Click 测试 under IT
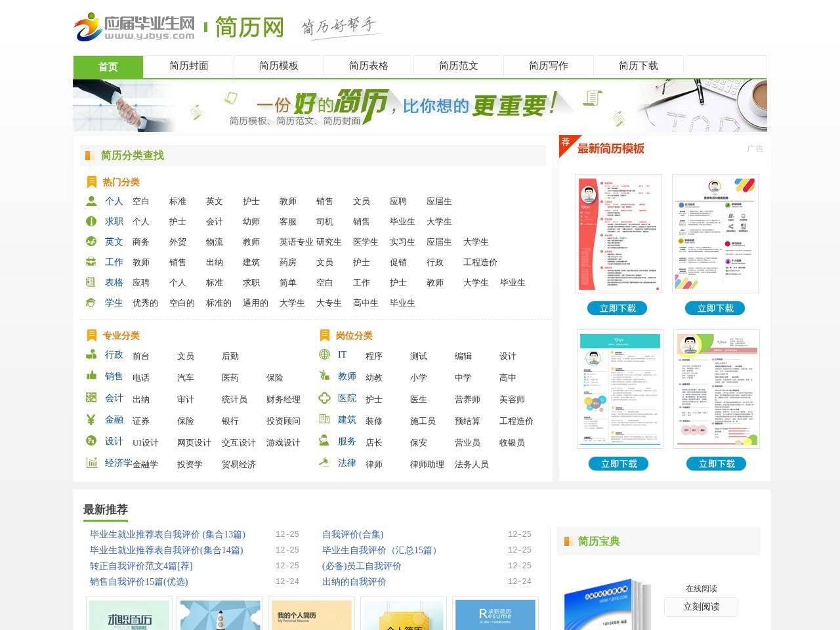 (419, 356)
